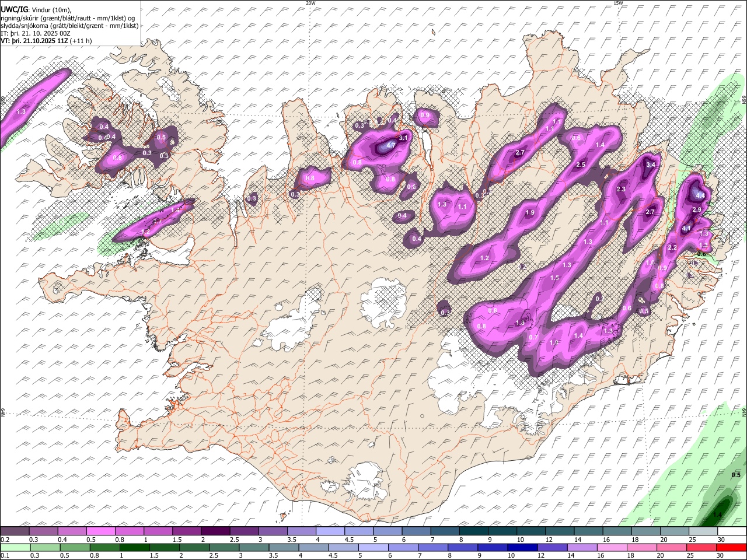Click the light periwinkle swatch at 4, upper row
The image size is (747, 560).
click(330, 531)
